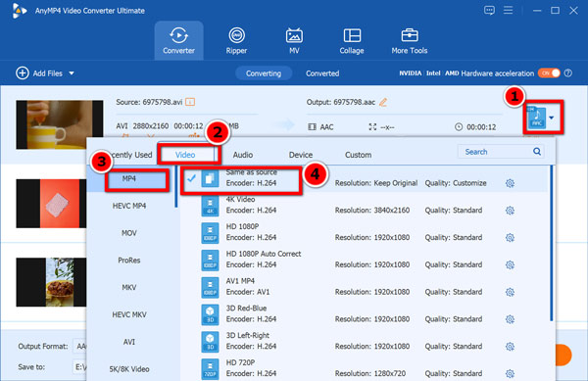Open the Ripper tab

pyautogui.click(x=236, y=40)
